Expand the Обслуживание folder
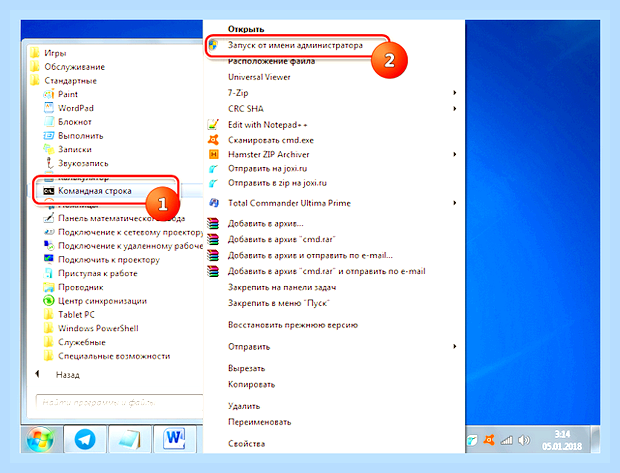The width and height of the screenshot is (620, 473). point(68,67)
